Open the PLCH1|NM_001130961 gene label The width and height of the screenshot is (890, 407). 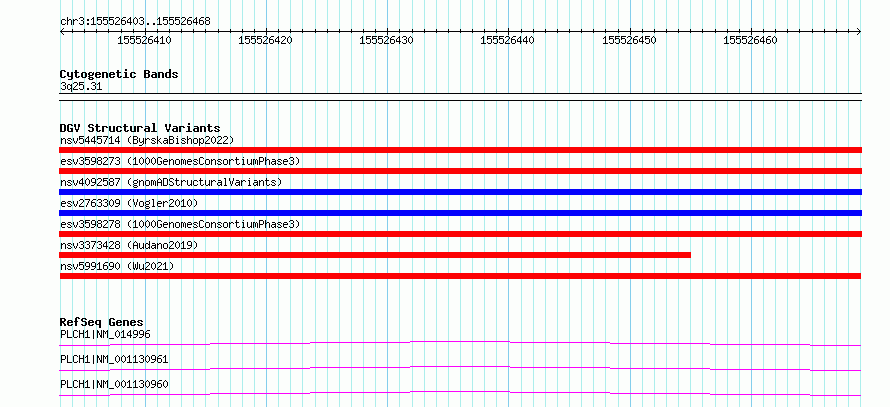114,359
